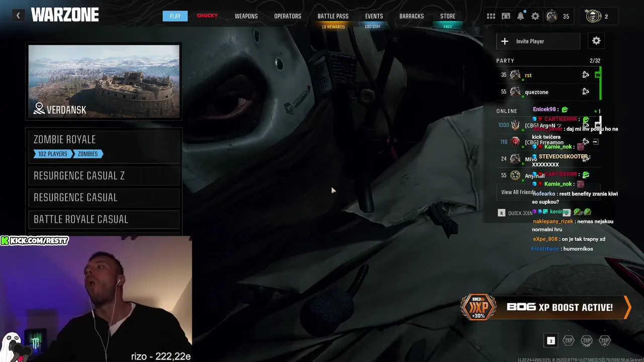Select party member queztone
Screen dimensions: 644x362
548,92
